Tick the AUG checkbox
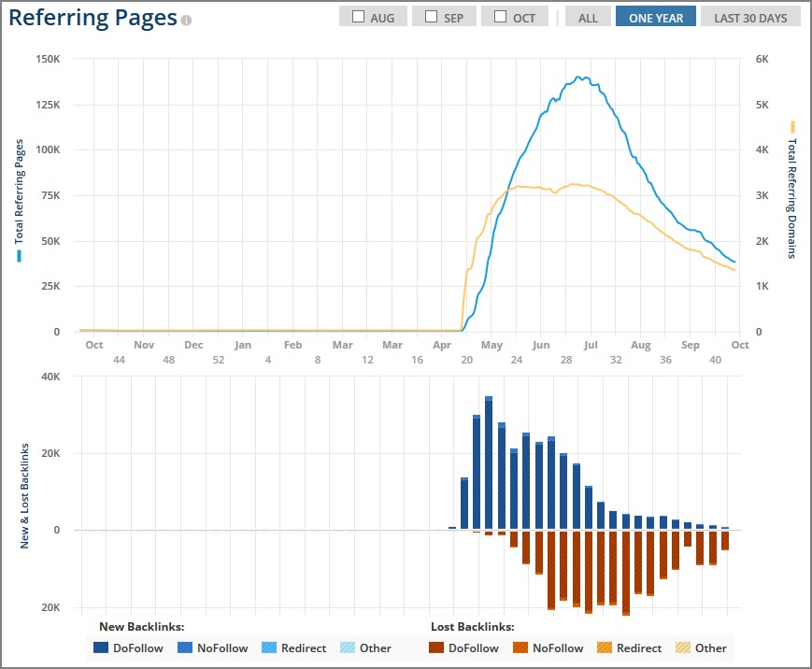 click(x=358, y=17)
